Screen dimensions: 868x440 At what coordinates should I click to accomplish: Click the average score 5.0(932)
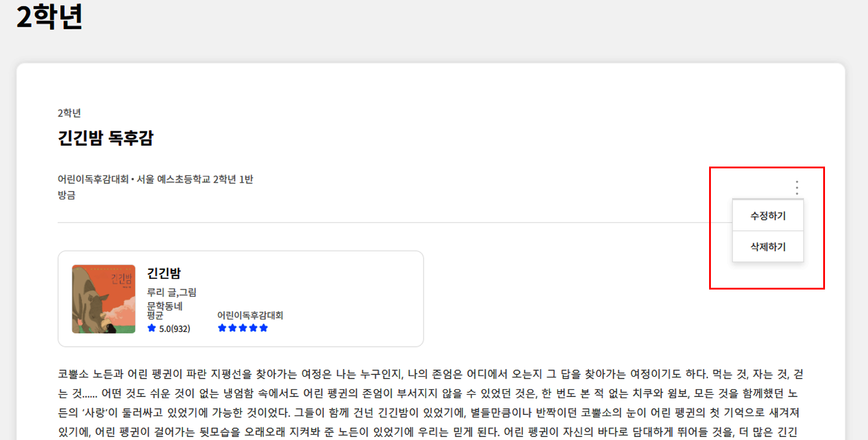click(174, 328)
